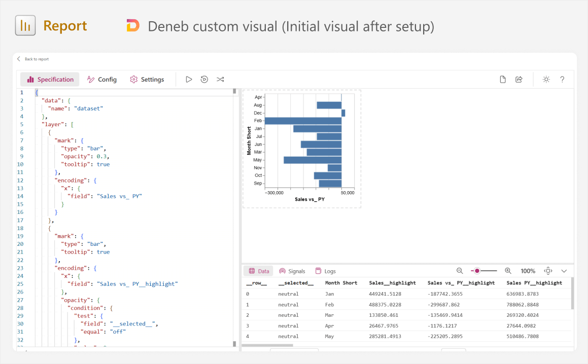Open the Specification tab
This screenshot has width=588, height=364.
50,80
